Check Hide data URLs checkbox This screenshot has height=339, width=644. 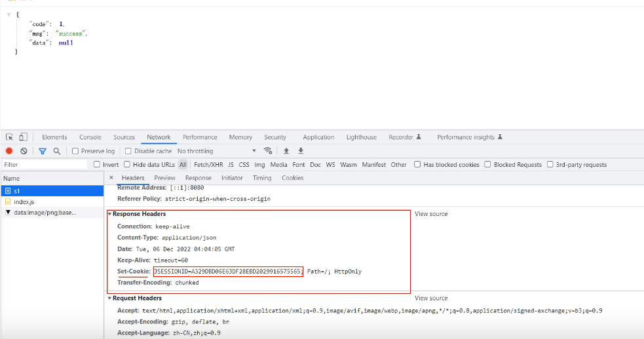(x=127, y=164)
